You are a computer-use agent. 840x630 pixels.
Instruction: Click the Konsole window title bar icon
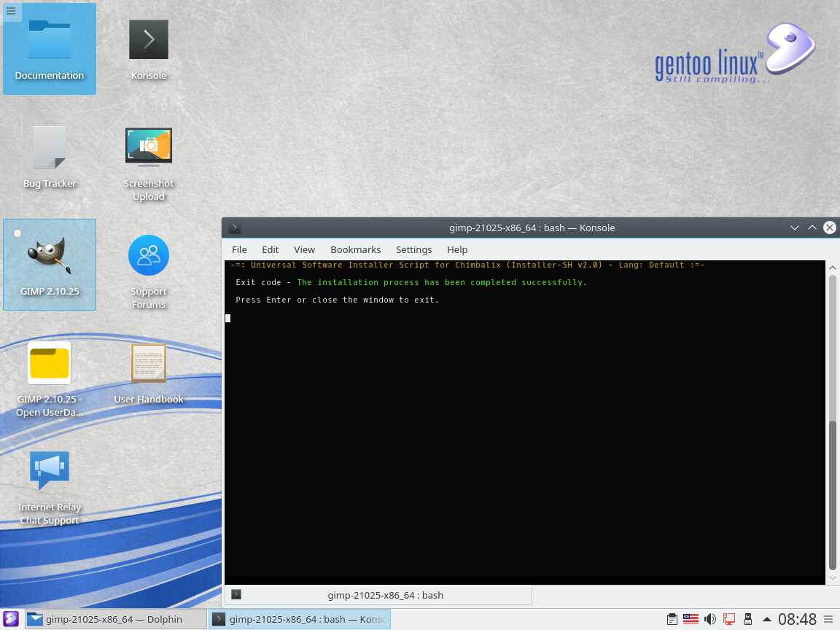[x=235, y=227]
